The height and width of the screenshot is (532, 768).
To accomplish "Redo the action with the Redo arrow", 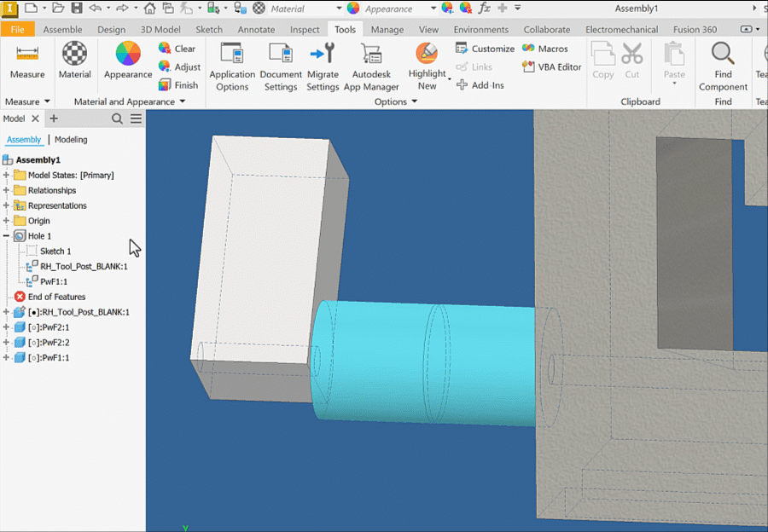I will (x=122, y=8).
